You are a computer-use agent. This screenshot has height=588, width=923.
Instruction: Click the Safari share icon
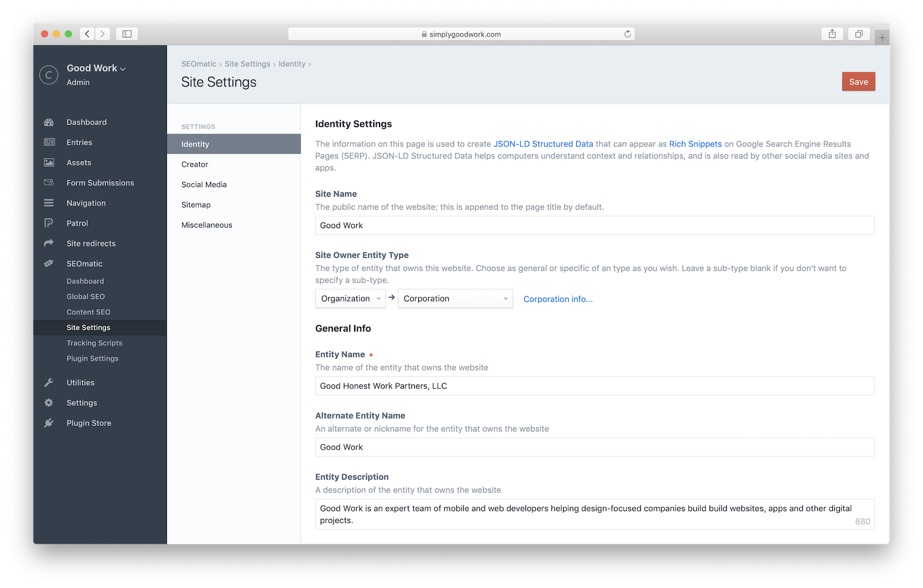(x=832, y=34)
